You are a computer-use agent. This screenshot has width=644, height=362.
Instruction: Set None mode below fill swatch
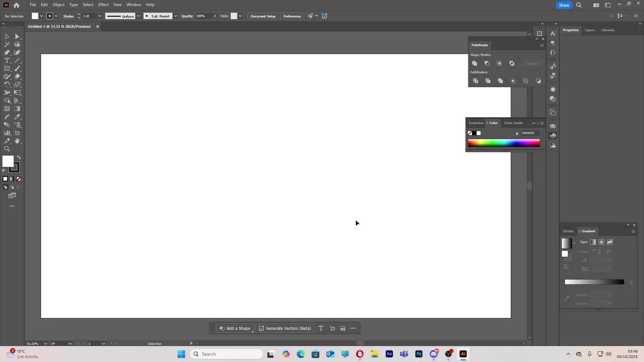click(19, 179)
